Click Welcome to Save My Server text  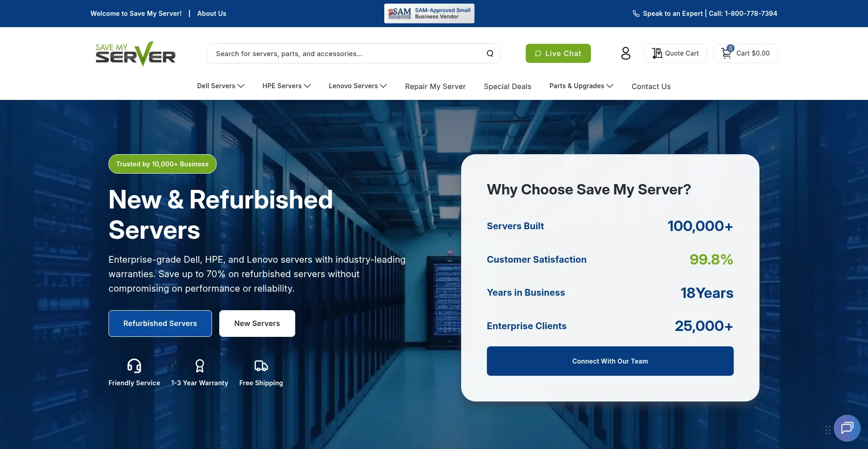click(136, 14)
